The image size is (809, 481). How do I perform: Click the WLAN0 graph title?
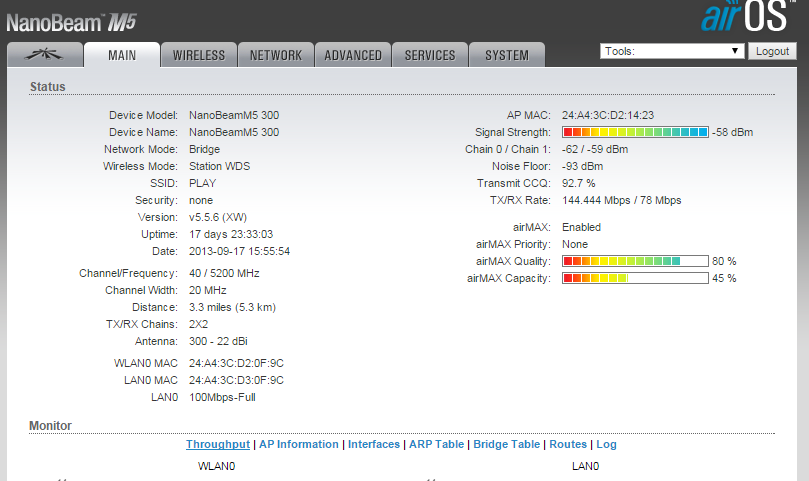(216, 466)
